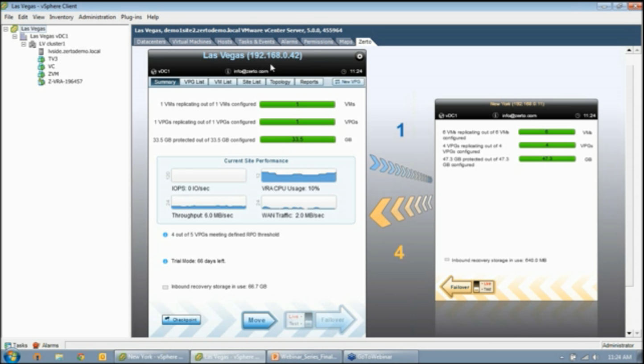
Task: Click the storage icon beside 66.7 GB inbound recovery
Action: tap(165, 287)
